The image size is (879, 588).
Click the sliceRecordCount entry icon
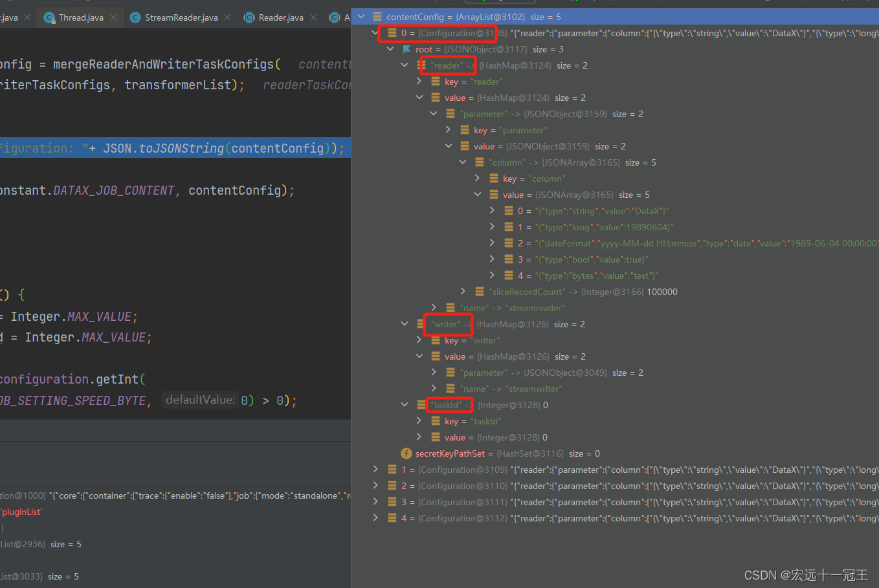[x=480, y=292]
